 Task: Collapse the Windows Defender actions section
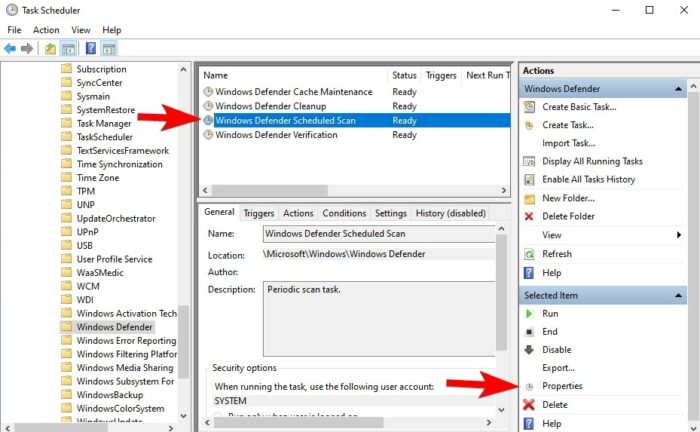[678, 89]
